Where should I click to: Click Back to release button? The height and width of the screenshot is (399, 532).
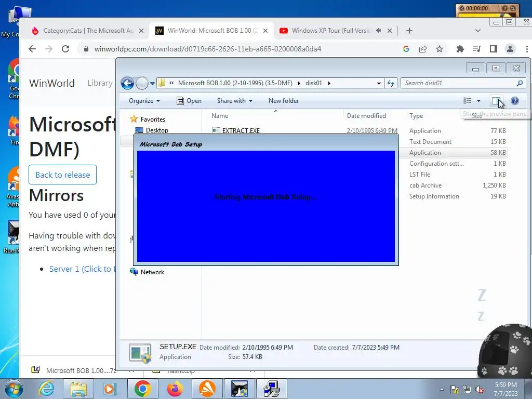point(63,175)
